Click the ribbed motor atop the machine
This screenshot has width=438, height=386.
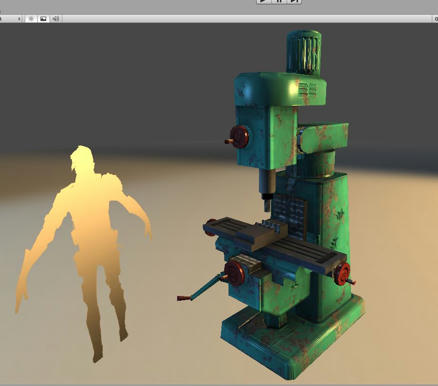[304, 52]
